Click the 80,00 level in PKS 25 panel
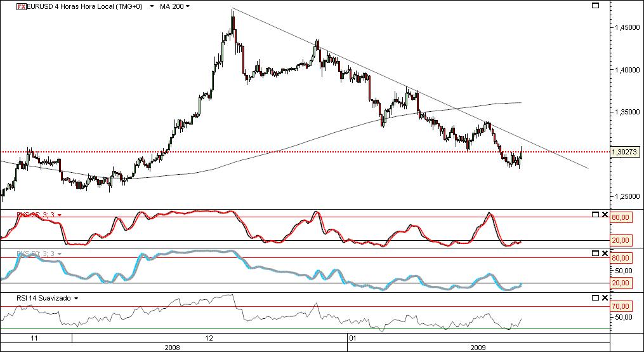 [x=621, y=217]
